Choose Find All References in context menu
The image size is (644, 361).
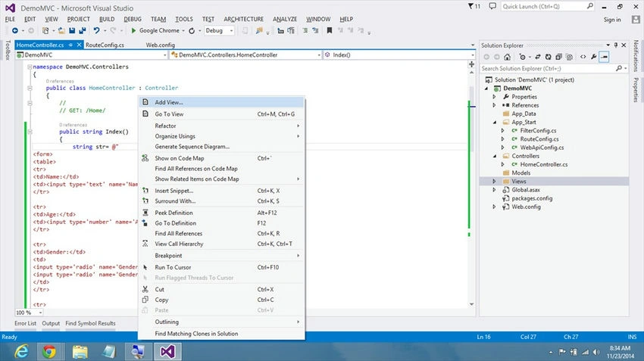pyautogui.click(x=221, y=233)
